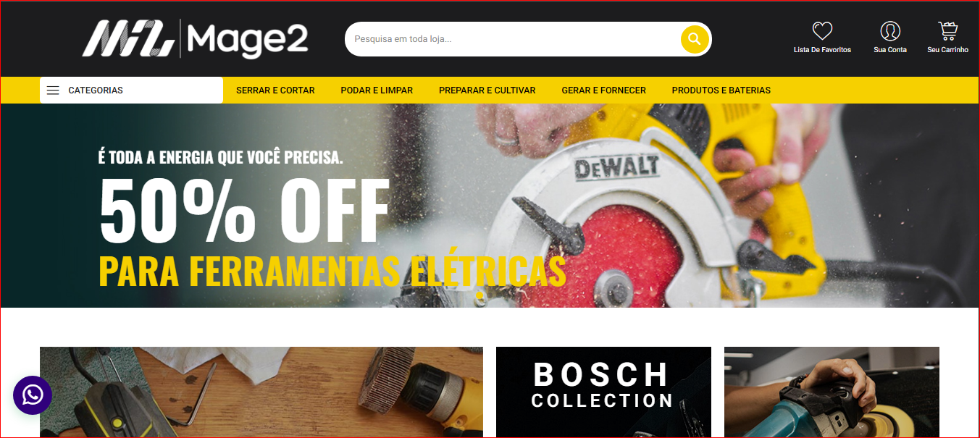Select the Serrar e Cortar menu
The image size is (980, 438).
click(275, 90)
